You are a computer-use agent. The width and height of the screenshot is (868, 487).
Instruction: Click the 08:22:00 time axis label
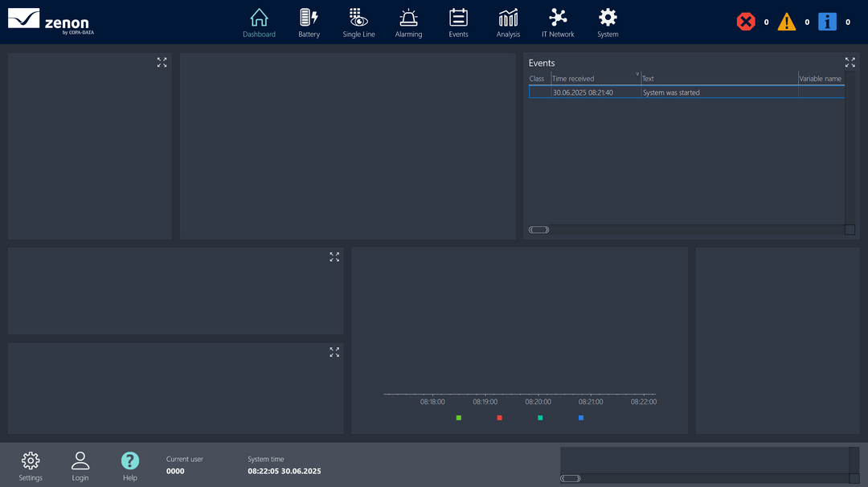644,402
